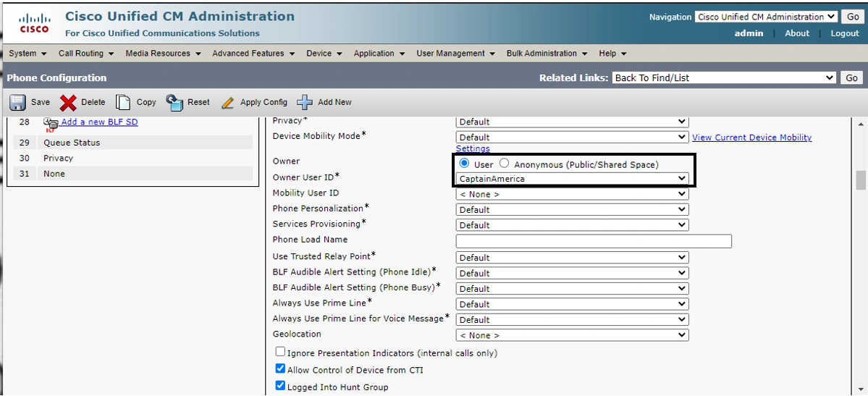
Task: Open the Always Use Prime Line dropdown
Action: [572, 304]
